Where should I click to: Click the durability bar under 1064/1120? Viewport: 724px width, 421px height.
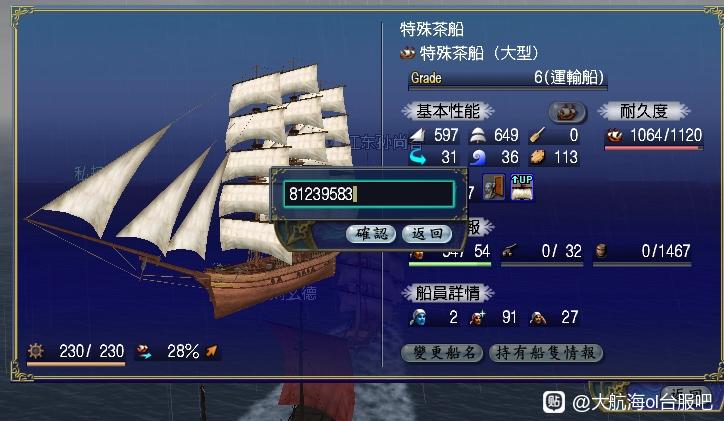(x=654, y=148)
